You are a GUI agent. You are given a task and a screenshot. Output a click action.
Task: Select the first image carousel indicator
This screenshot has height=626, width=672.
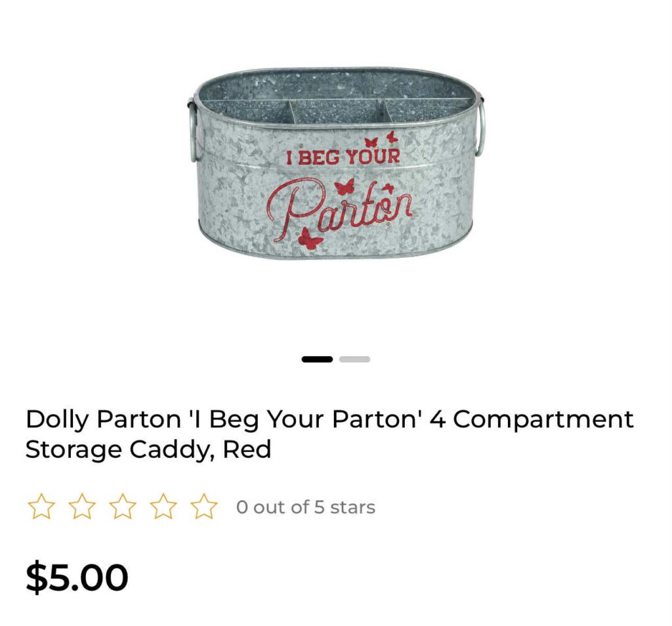coord(317,359)
